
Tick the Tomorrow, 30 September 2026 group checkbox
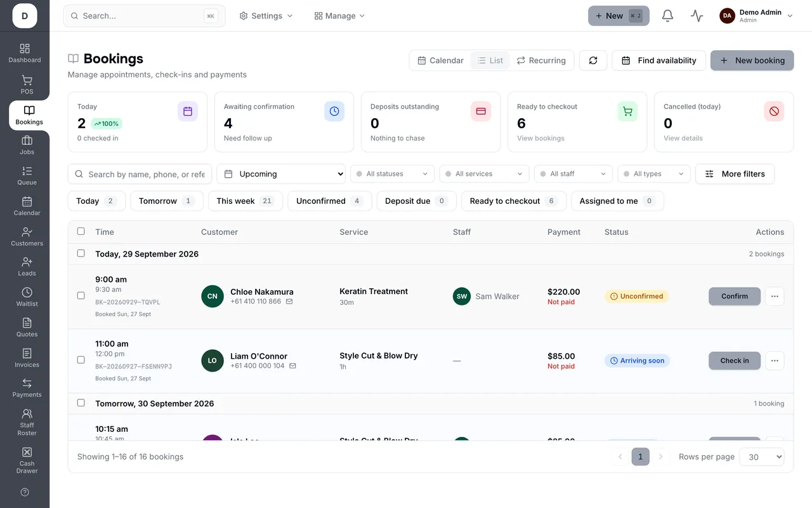pyautogui.click(x=81, y=403)
